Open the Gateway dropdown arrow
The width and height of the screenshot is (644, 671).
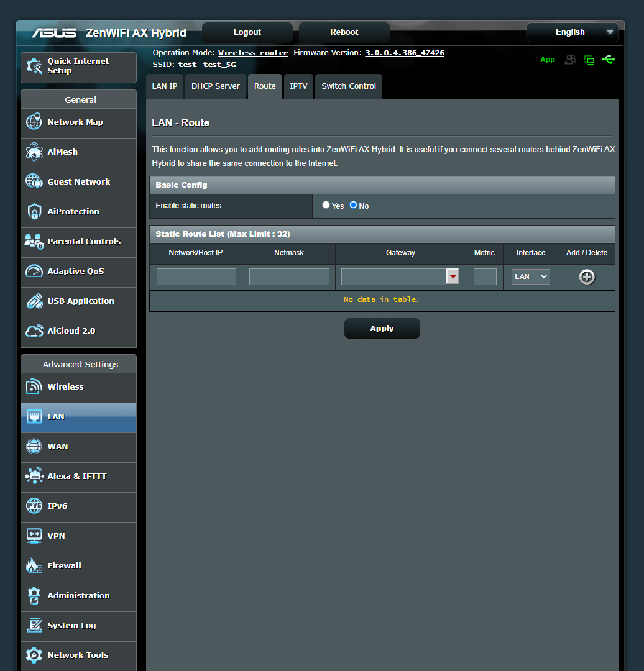(452, 277)
